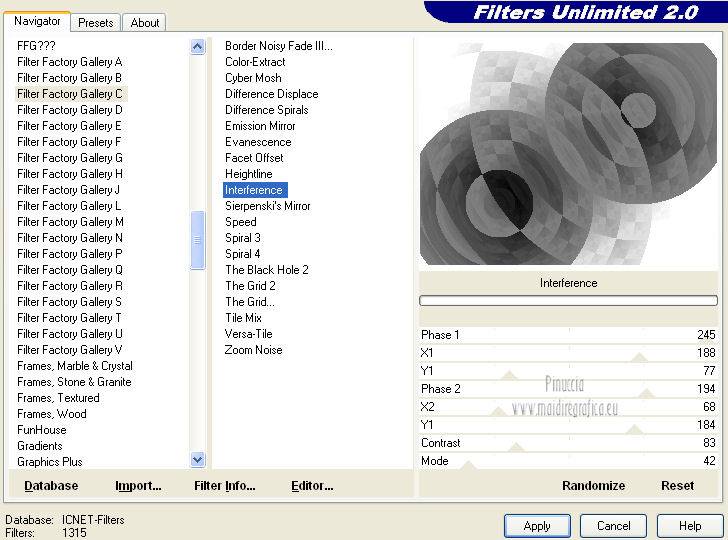The height and width of the screenshot is (540, 728).
Task: Select the Gradients category
Action: pyautogui.click(x=40, y=446)
